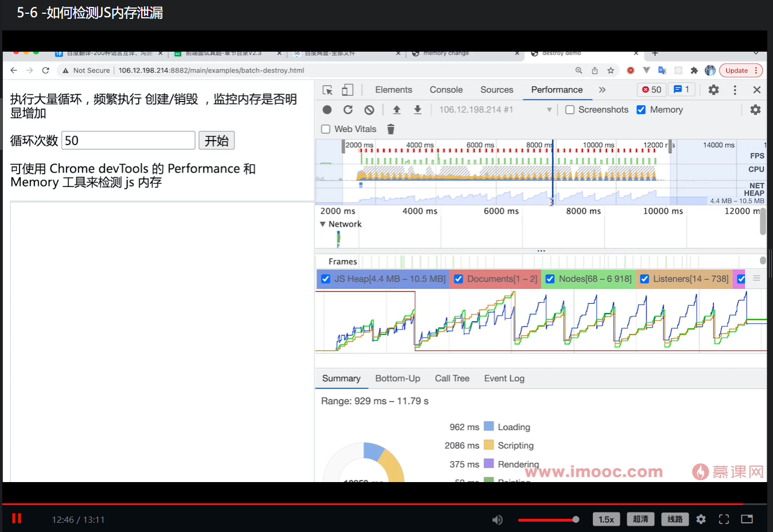Collapse the Network track
Image resolution: width=773 pixels, height=532 pixels.
click(x=323, y=224)
